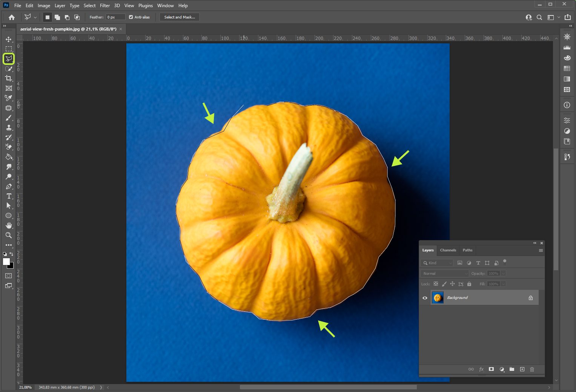Screen dimensions: 576x392
Task: Toggle Lock all padlock in Layers
Action: (x=469, y=284)
